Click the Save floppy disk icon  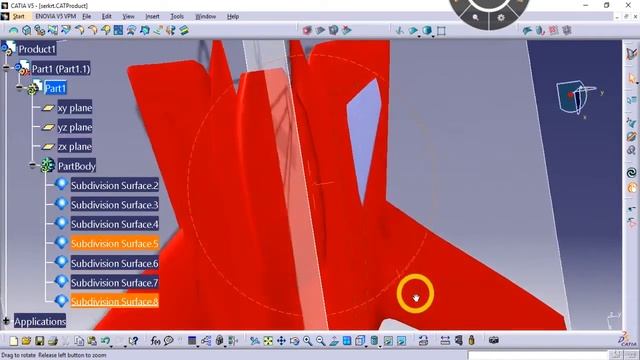[40, 341]
